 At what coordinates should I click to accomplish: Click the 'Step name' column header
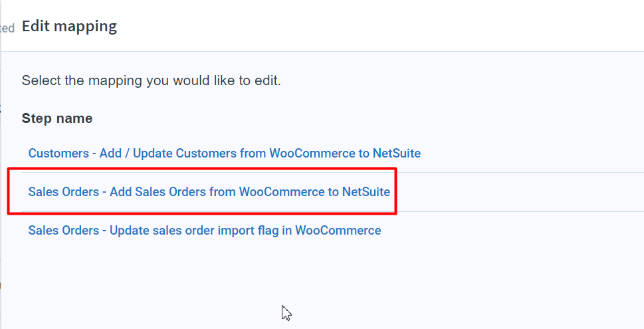coord(57,118)
